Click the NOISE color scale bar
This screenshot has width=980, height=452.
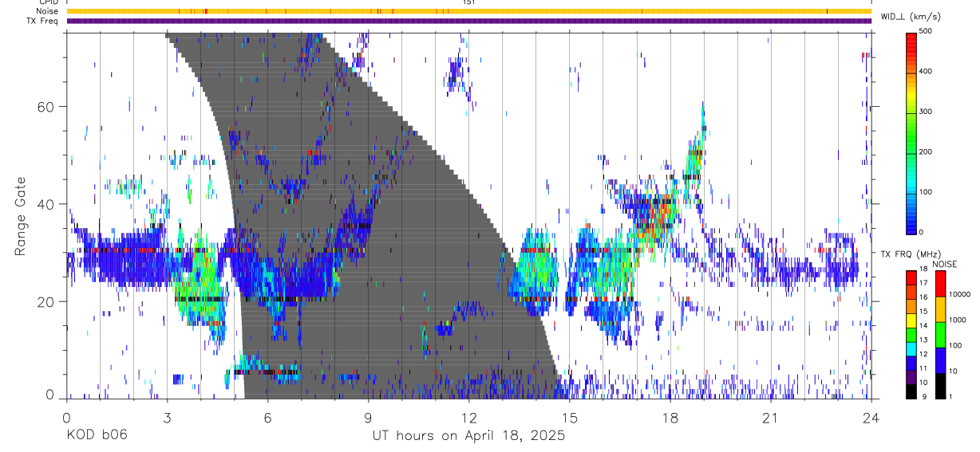(940, 334)
